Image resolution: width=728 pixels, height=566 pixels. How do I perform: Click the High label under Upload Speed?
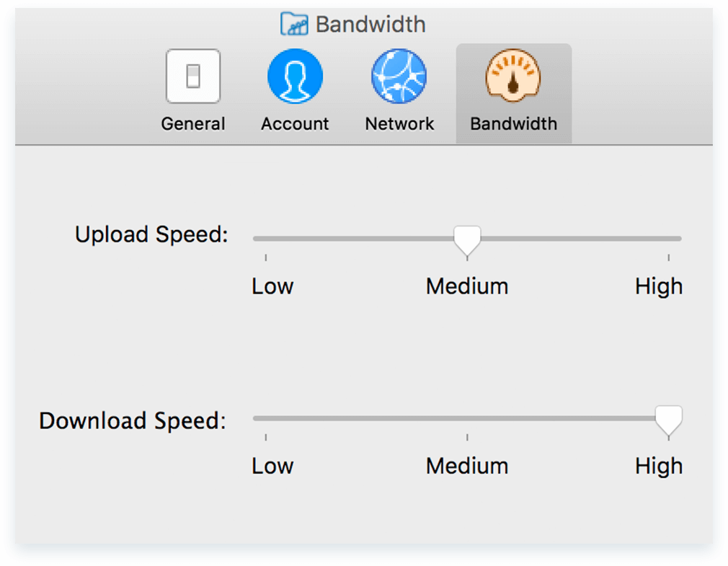(658, 286)
